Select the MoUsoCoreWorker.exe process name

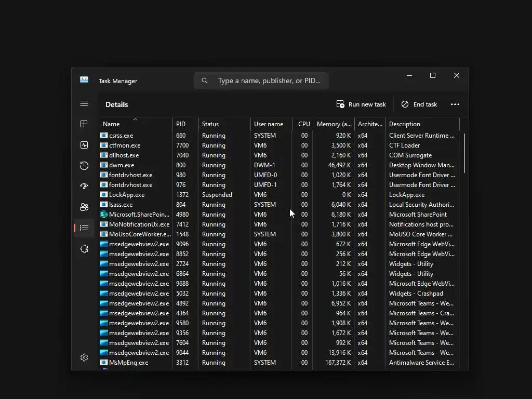(140, 234)
